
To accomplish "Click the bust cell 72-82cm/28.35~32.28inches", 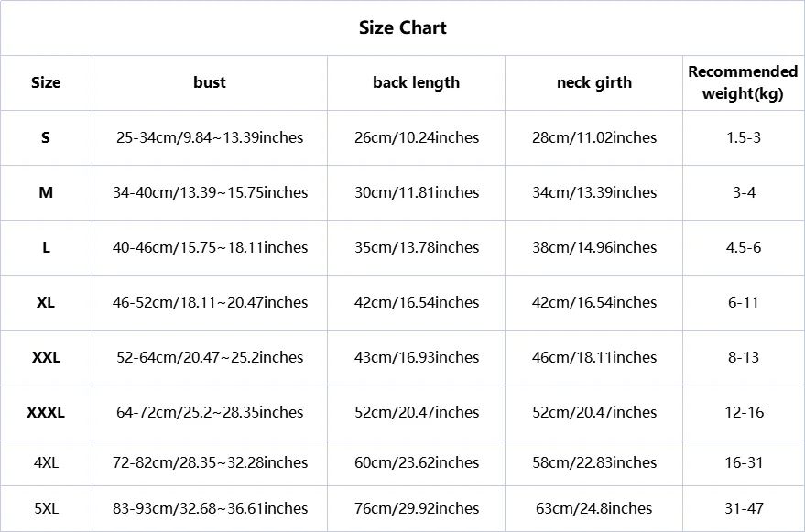I will (210, 462).
